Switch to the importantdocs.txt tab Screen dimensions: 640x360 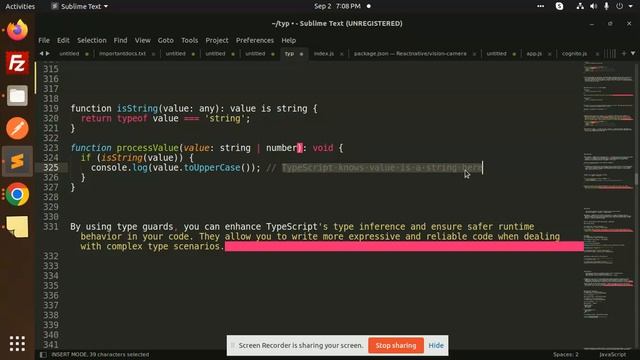(122, 54)
